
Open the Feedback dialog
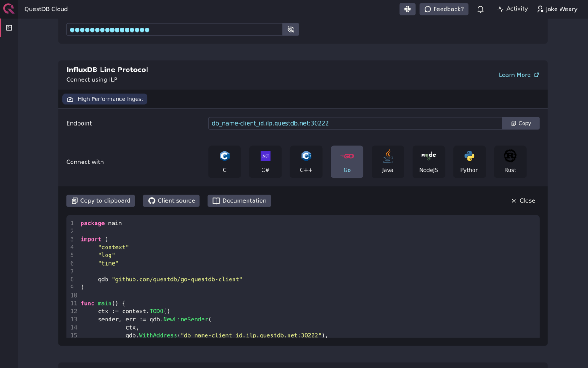point(444,9)
